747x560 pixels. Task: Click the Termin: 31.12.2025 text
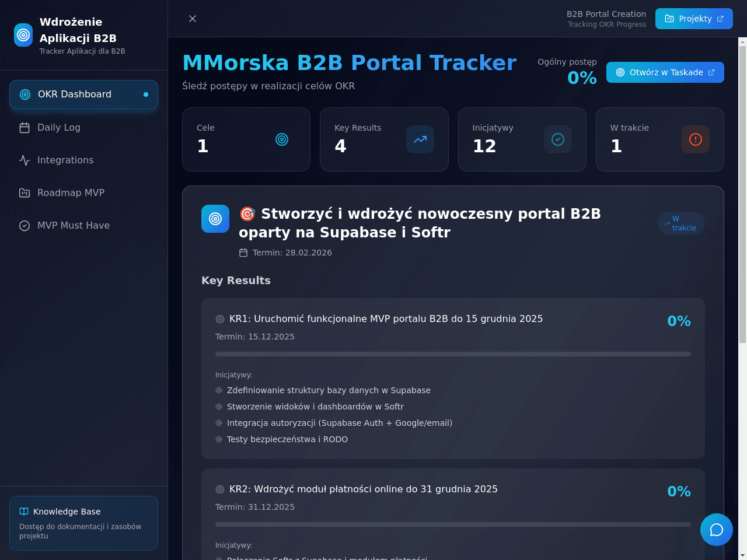(x=255, y=507)
